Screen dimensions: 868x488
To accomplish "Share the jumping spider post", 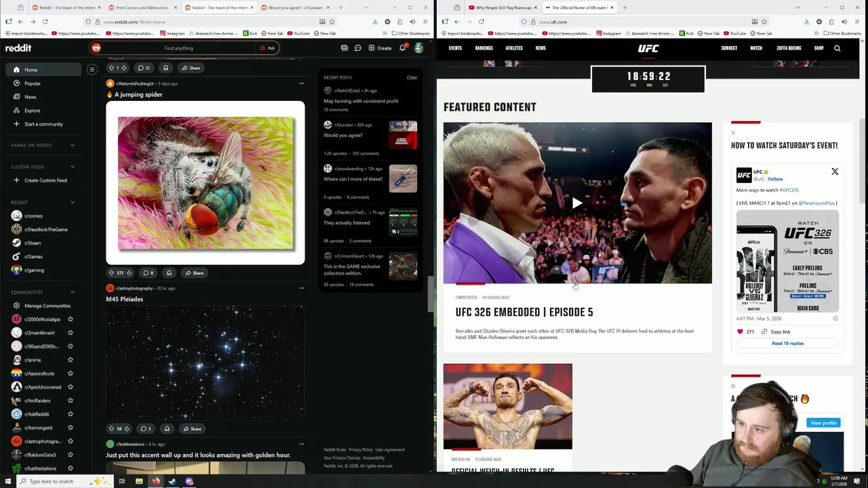I will (x=194, y=273).
